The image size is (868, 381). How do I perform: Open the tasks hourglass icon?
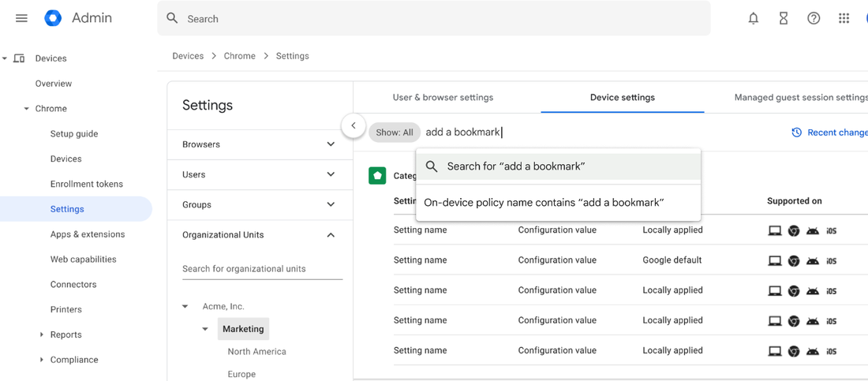pos(784,18)
